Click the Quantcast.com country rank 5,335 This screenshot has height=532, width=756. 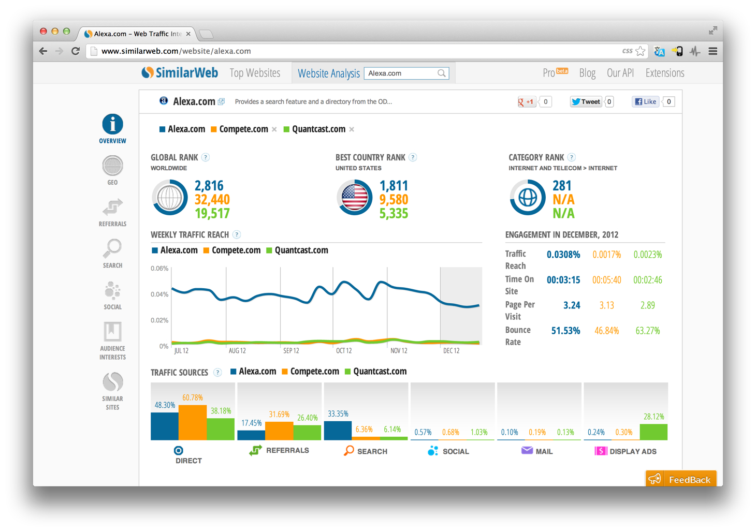(394, 213)
